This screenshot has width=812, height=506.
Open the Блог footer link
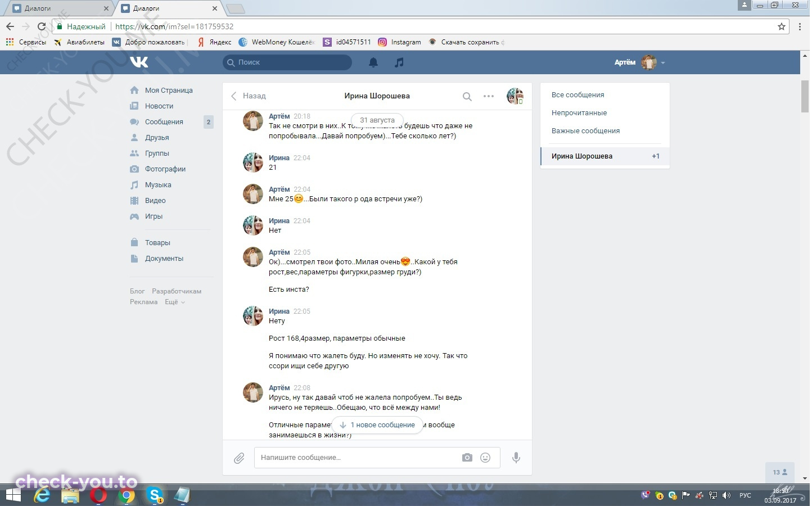tap(137, 291)
